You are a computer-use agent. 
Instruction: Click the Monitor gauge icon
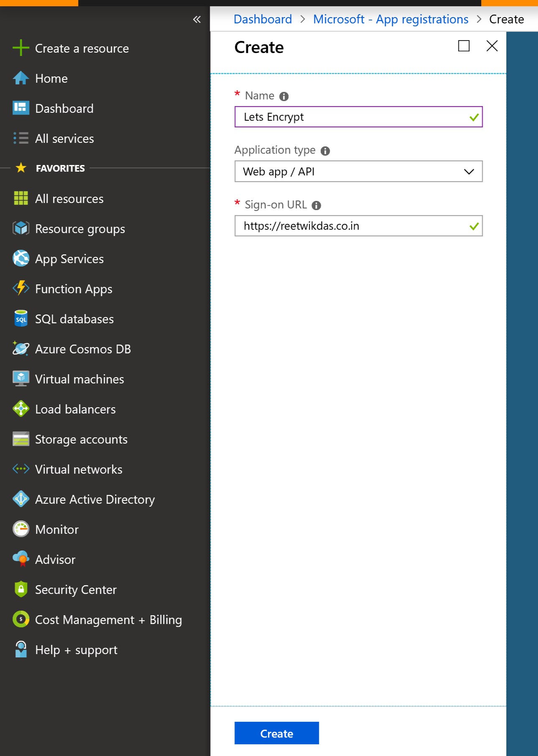[x=21, y=529]
